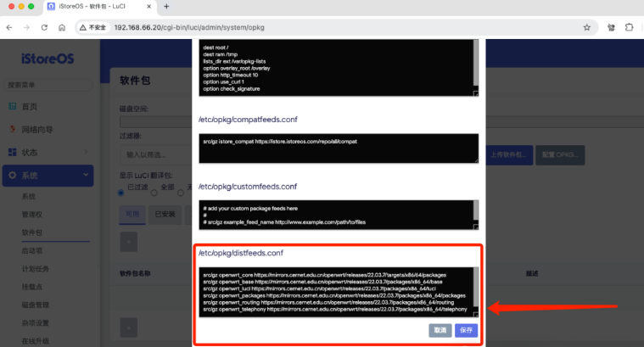644x347 pixels.
Task: Open the 软件包 sidebar menu item
Action: (32, 232)
